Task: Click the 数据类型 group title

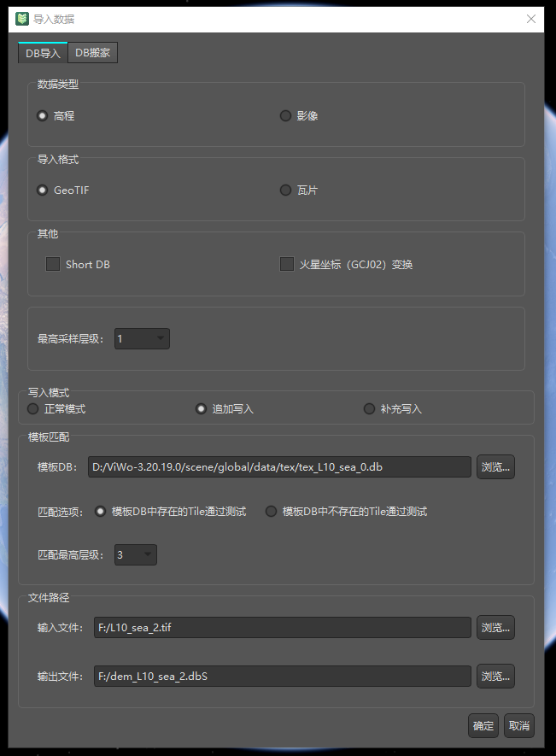Action: tap(58, 85)
